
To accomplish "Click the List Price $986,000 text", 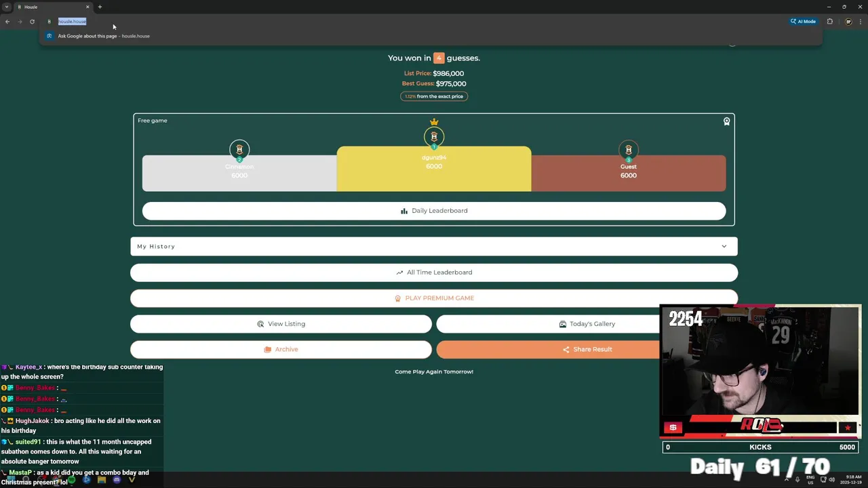I will 434,73.
